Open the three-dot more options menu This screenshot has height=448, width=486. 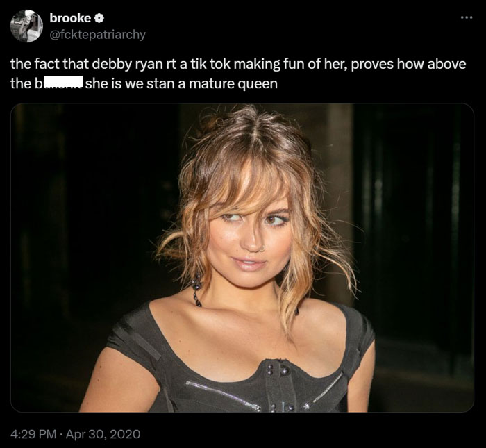click(x=467, y=17)
